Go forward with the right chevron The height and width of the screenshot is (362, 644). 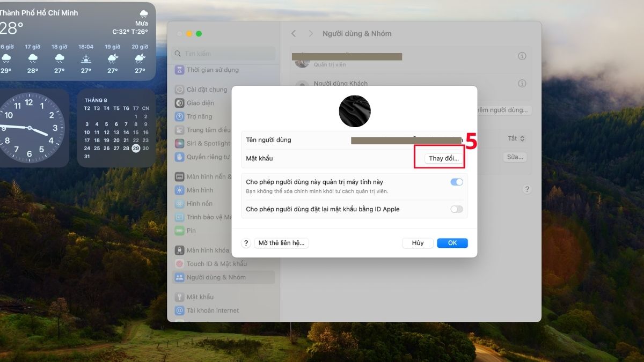311,33
